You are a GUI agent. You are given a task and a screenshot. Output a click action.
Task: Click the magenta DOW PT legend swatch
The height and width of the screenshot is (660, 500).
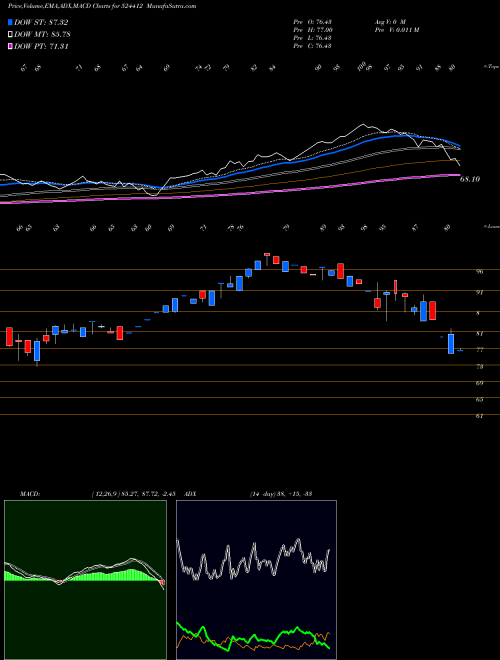pos(10,46)
